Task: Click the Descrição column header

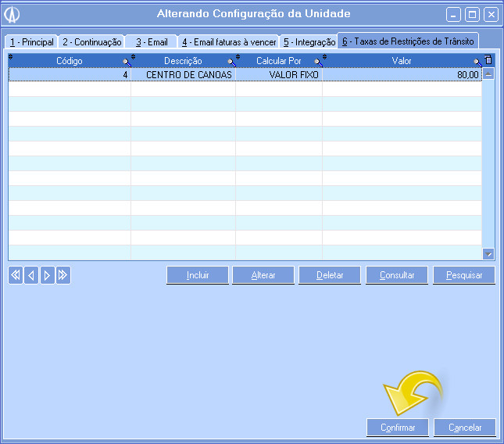Action: coord(183,61)
